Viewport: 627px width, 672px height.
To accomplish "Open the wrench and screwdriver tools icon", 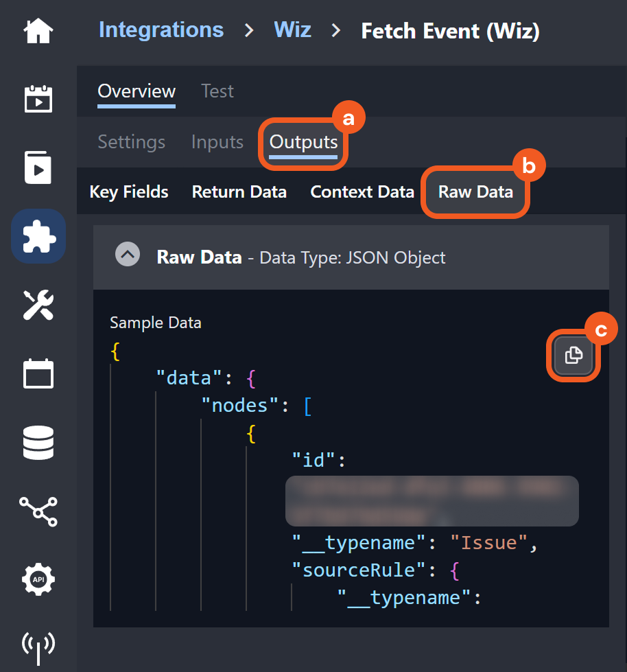I will (38, 305).
